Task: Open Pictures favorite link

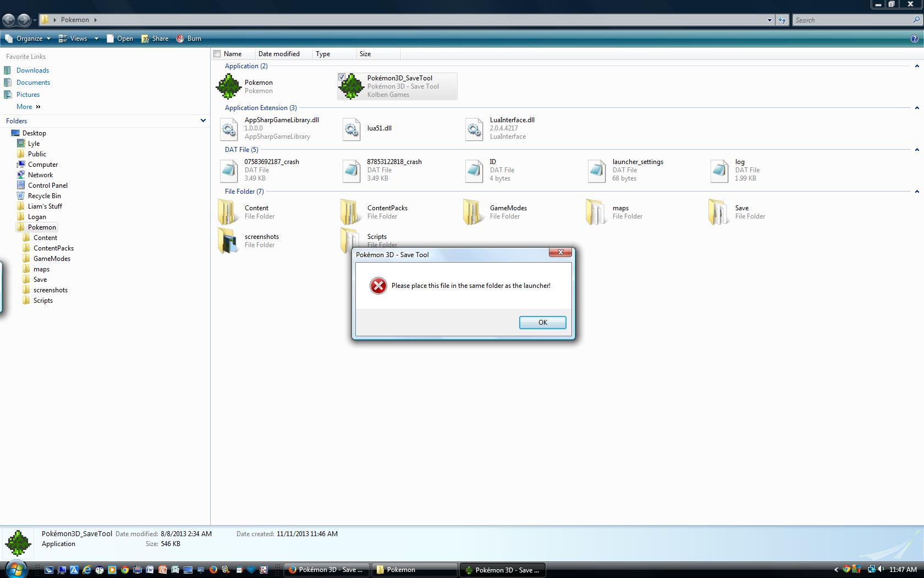Action: click(x=28, y=95)
